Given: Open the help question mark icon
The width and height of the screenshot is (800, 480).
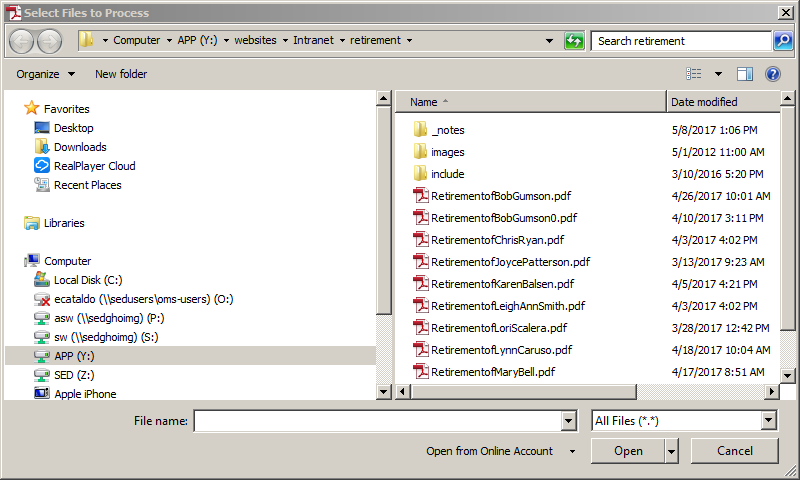Looking at the screenshot, I should [x=772, y=74].
